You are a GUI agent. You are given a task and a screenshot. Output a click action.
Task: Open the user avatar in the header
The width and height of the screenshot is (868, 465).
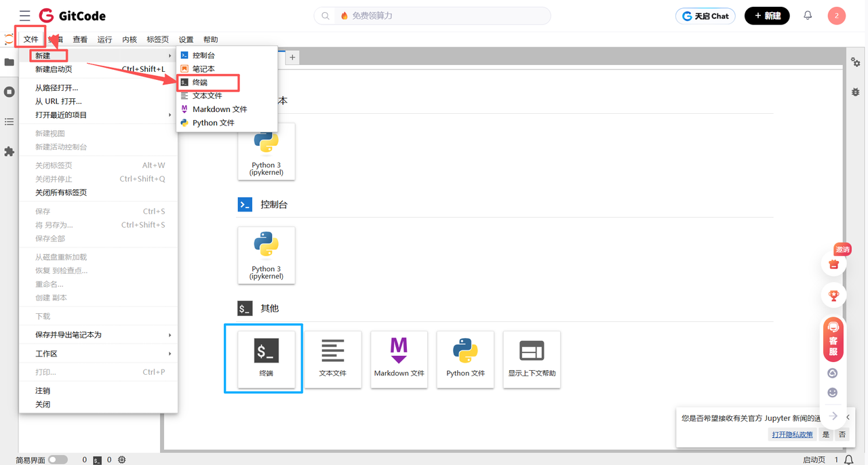click(x=836, y=16)
